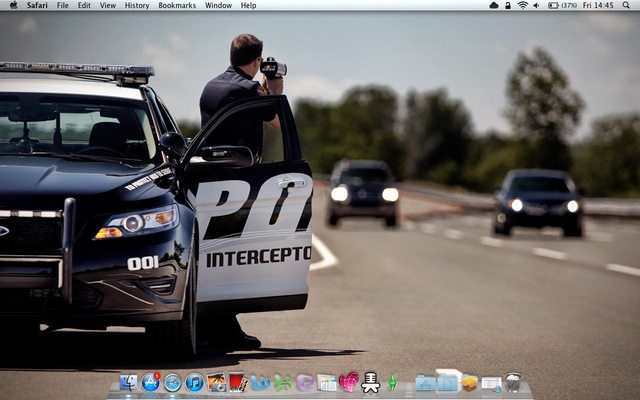Open the History menu
Image resolution: width=640 pixels, height=400 pixels.
[137, 5]
